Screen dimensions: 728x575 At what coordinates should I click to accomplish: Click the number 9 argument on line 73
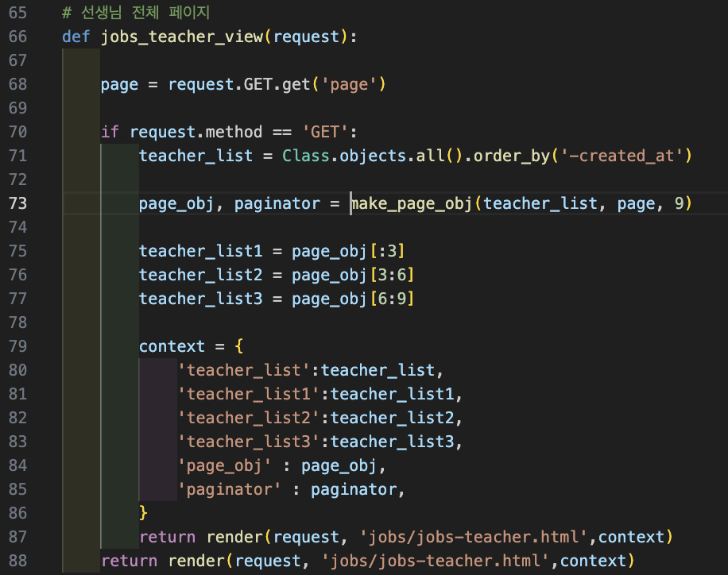point(679,203)
